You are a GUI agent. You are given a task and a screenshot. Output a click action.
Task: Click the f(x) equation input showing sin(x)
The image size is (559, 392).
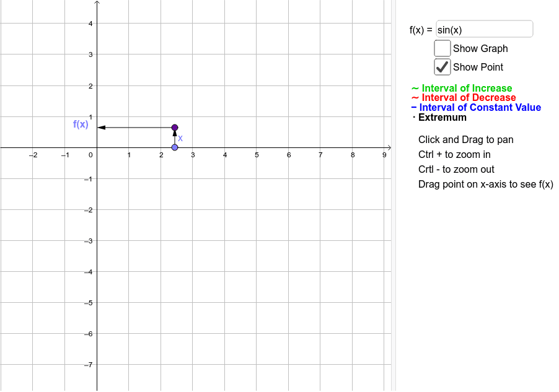(x=484, y=28)
